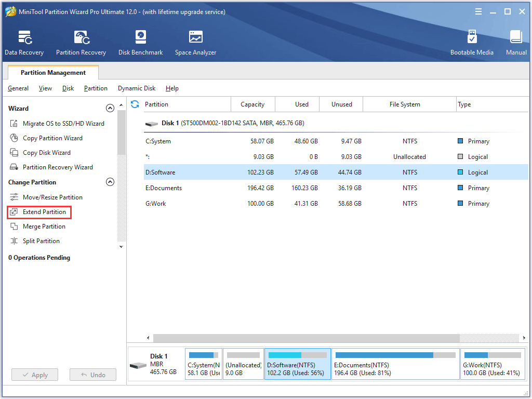Open the Partition menu

pyautogui.click(x=96, y=88)
